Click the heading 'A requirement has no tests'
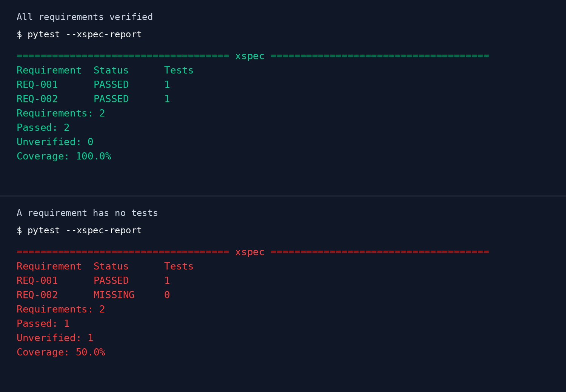The height and width of the screenshot is (392, 566). coord(87,213)
